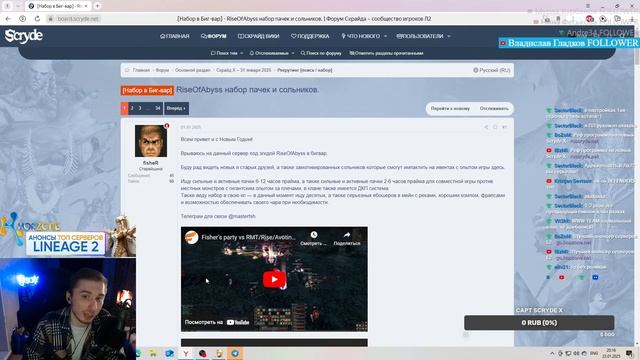Click the YouTube channel avatar in the video
Image resolution: width=640 pixels, height=360 pixels.
(x=191, y=237)
